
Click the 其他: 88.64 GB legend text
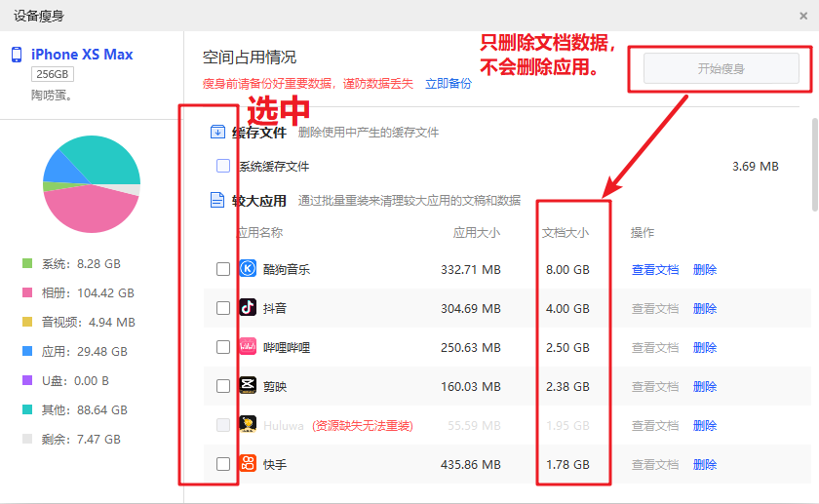(85, 410)
